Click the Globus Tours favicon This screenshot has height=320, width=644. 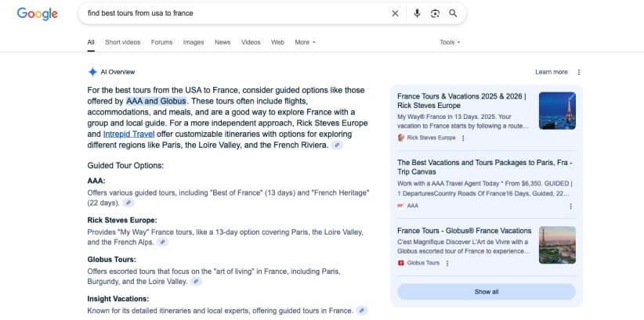coord(401,263)
